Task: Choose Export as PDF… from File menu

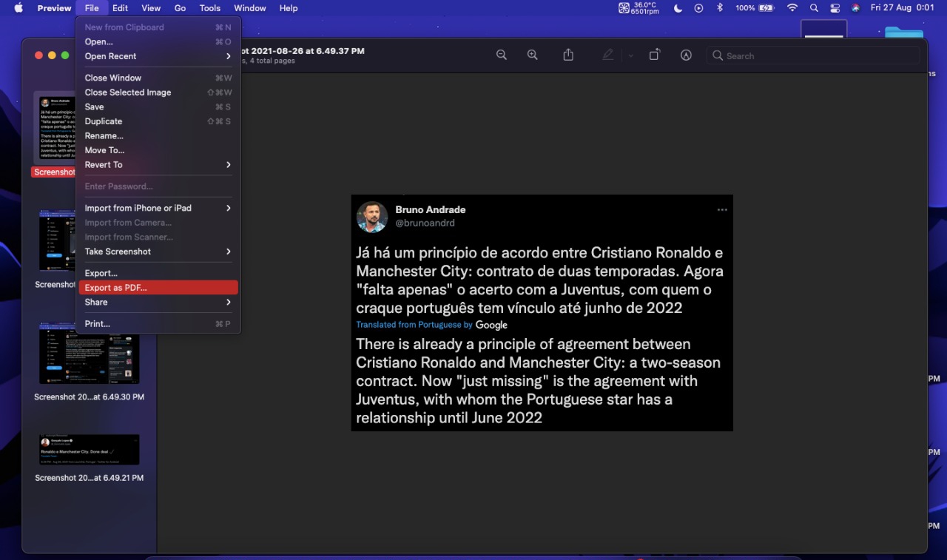Action: pos(158,288)
